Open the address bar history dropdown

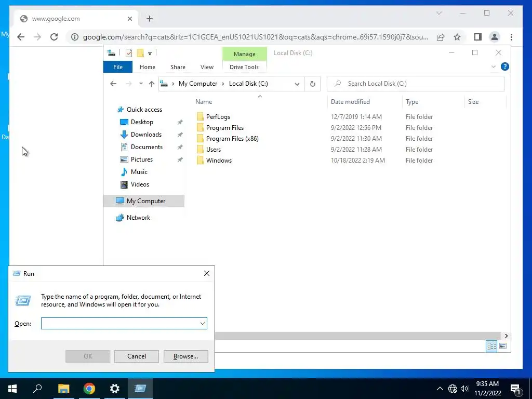(x=297, y=84)
